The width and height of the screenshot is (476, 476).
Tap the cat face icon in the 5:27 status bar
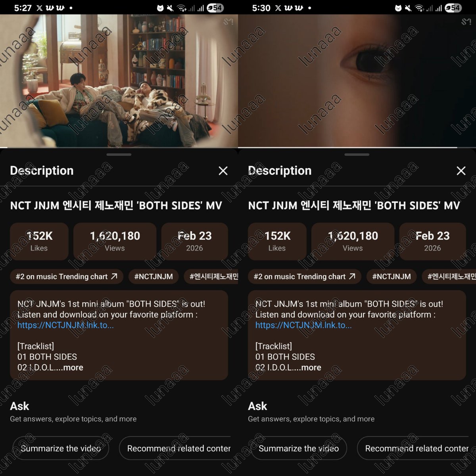[x=160, y=8]
